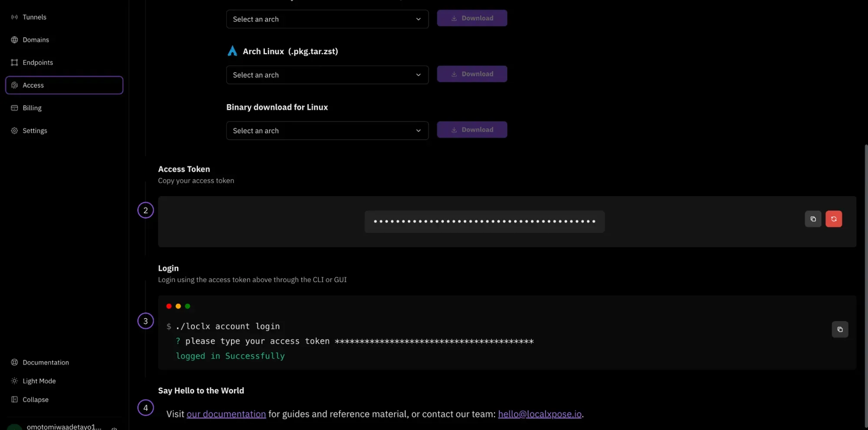Open Endpoints via its sidebar icon
Screen dimensions: 868x430
(14, 62)
